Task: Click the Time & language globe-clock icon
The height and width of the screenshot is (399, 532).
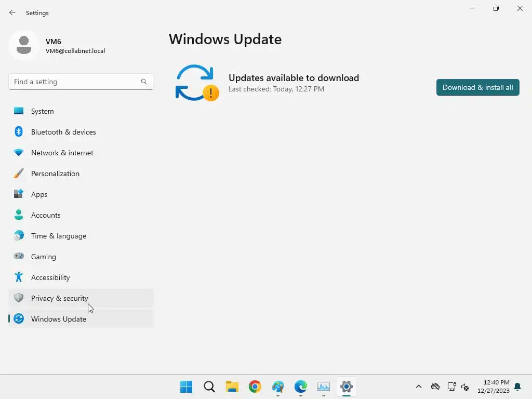Action: click(x=19, y=235)
